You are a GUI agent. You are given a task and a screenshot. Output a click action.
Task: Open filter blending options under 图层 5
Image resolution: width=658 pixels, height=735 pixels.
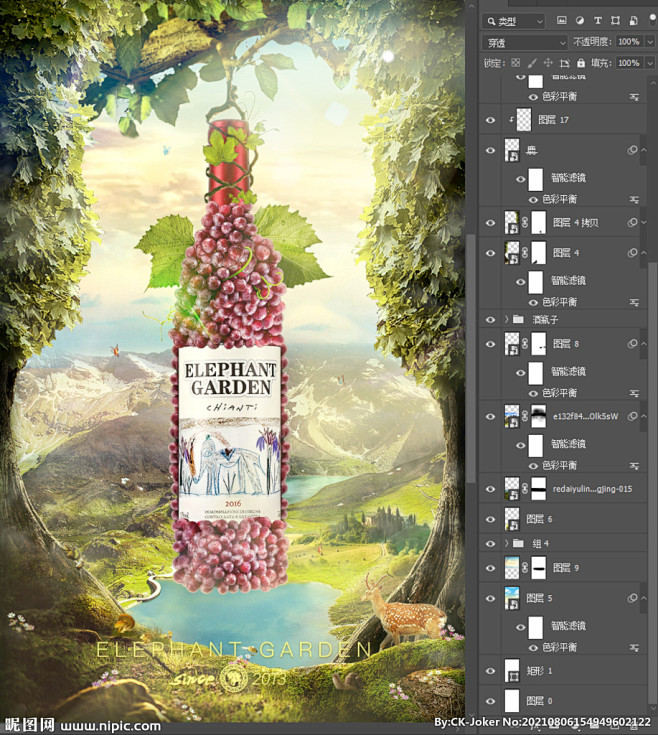[x=634, y=648]
